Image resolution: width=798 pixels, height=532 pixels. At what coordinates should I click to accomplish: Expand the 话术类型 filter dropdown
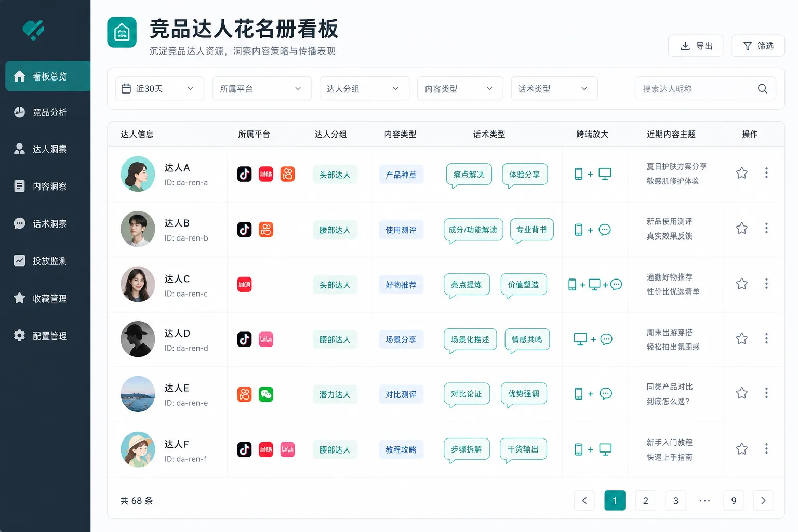click(x=554, y=89)
